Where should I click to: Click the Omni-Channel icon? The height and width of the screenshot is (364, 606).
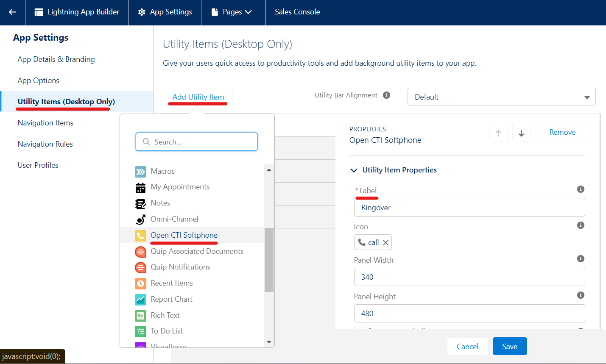pyautogui.click(x=140, y=220)
